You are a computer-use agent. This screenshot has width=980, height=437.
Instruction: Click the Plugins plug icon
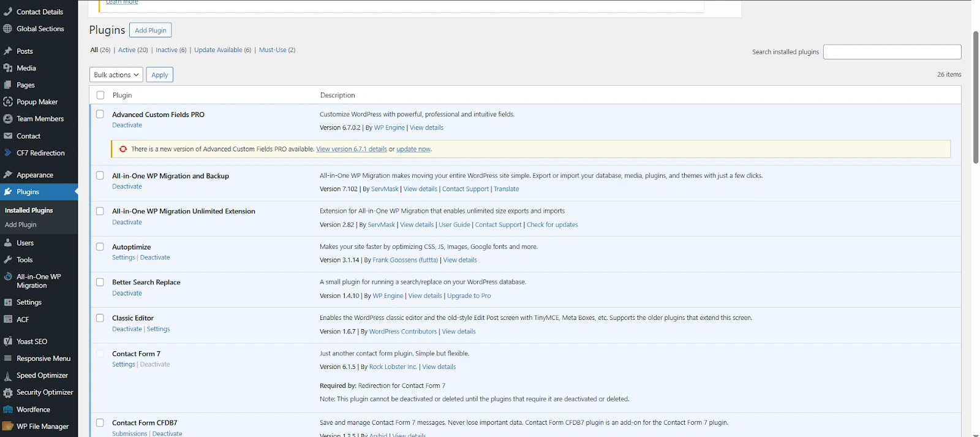click(7, 192)
